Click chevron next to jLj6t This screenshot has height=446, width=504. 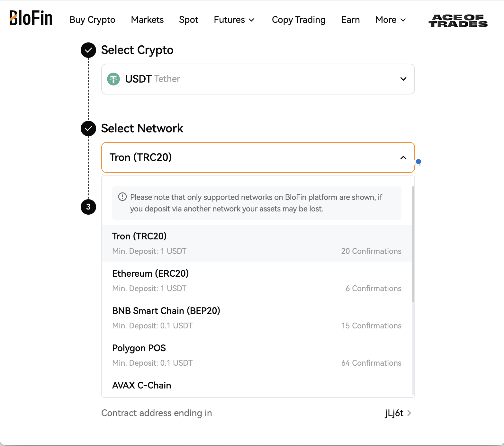click(409, 413)
